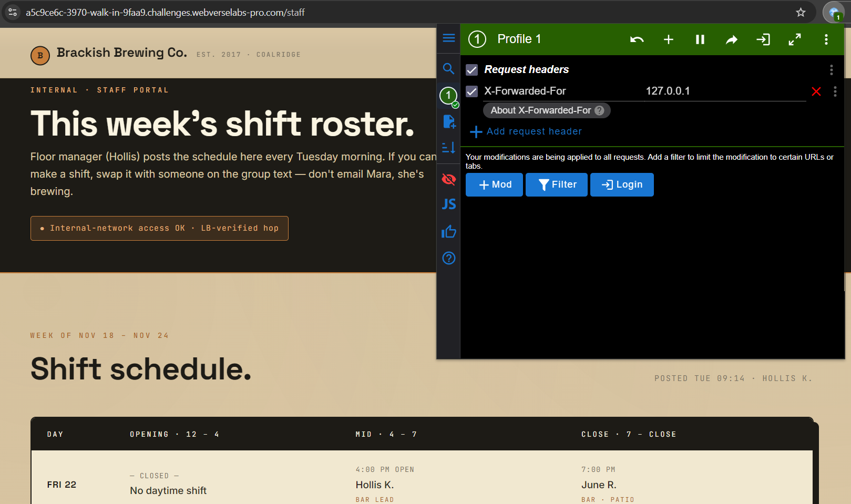Image resolution: width=851 pixels, height=504 pixels.
Task: Click the share profile arrow icon
Action: pos(732,39)
